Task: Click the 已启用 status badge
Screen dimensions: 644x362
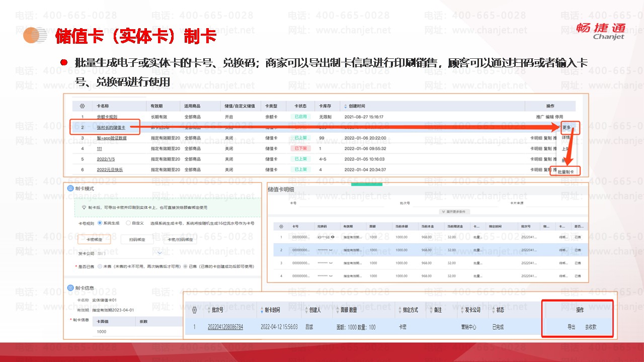Action: point(300,117)
